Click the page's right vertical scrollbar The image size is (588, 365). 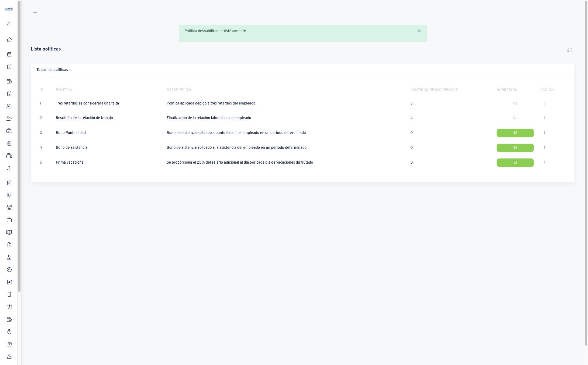coord(586,173)
